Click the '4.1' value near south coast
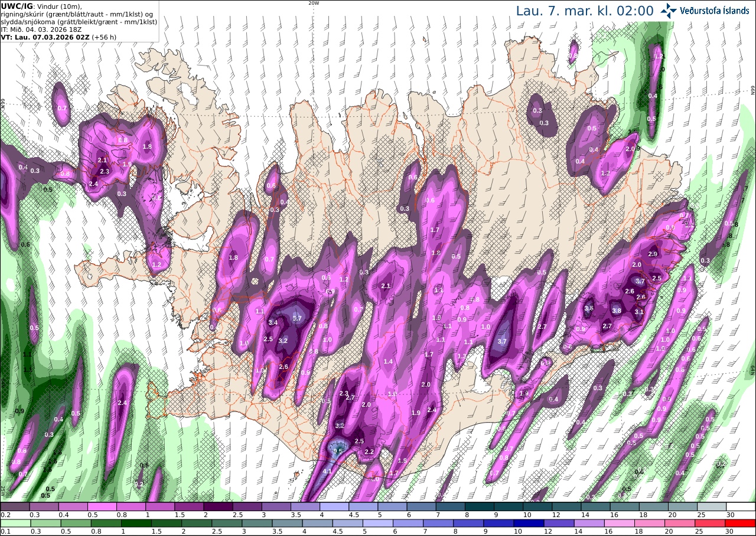 tap(327, 471)
